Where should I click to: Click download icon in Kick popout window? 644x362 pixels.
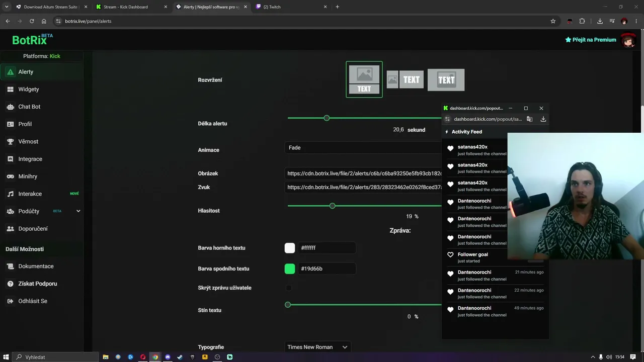click(x=543, y=119)
